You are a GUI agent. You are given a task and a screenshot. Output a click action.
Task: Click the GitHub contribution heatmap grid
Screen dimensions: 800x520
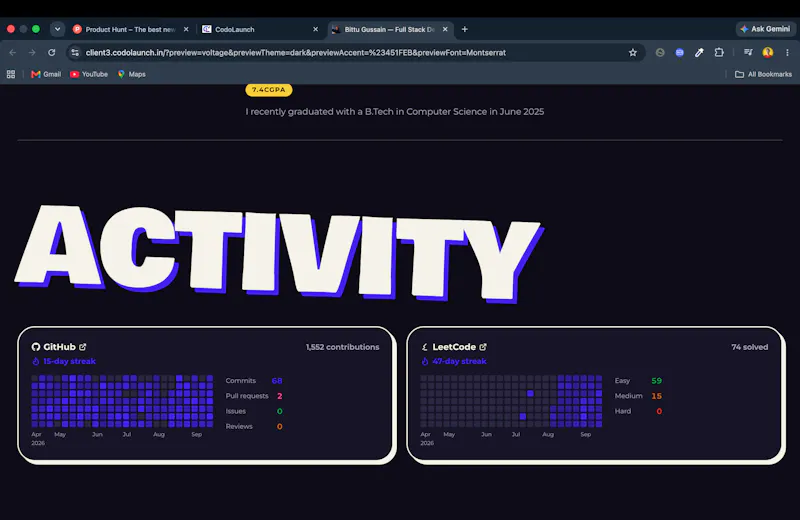click(122, 401)
